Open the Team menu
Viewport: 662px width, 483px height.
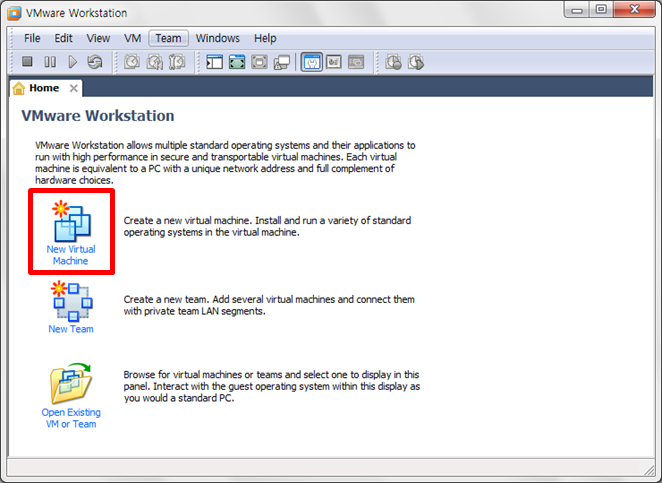tap(168, 38)
